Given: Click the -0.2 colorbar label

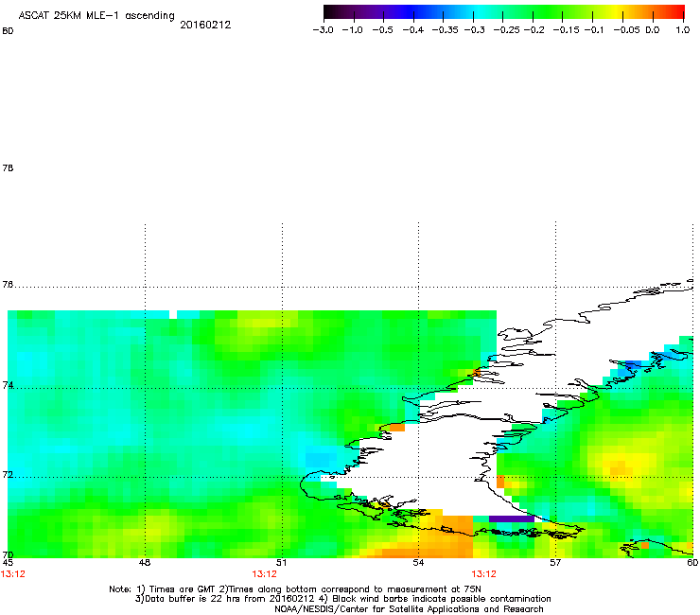Looking at the screenshot, I should click(x=534, y=30).
